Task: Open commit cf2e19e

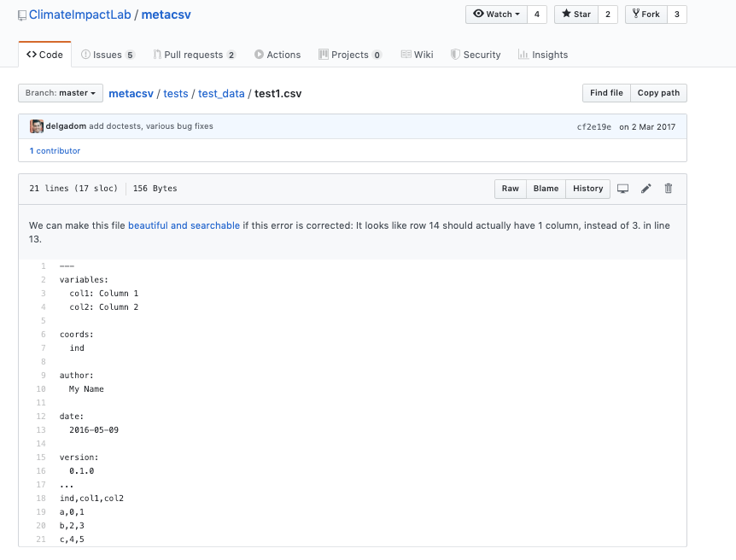Action: point(593,126)
